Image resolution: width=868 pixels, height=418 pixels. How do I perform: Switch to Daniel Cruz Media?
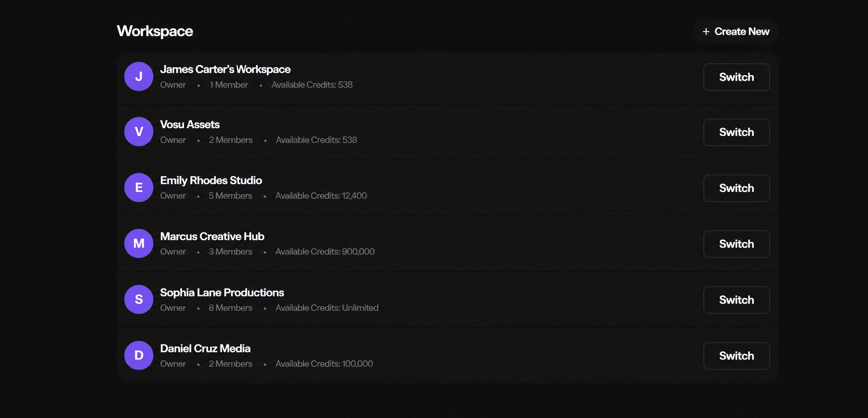[736, 356]
